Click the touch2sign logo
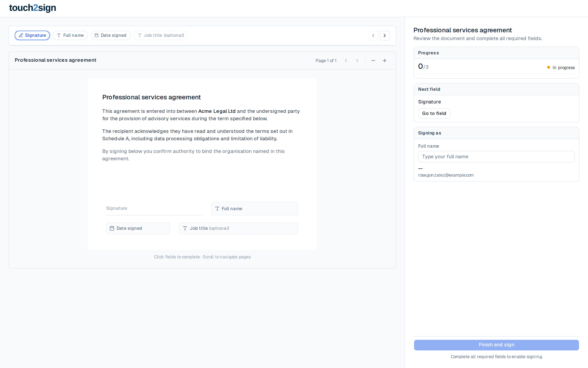 32,8
